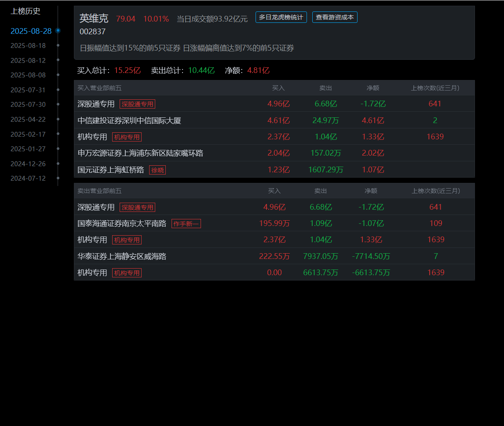Select history date 2025-07-30
The image size is (504, 426).
(x=28, y=105)
